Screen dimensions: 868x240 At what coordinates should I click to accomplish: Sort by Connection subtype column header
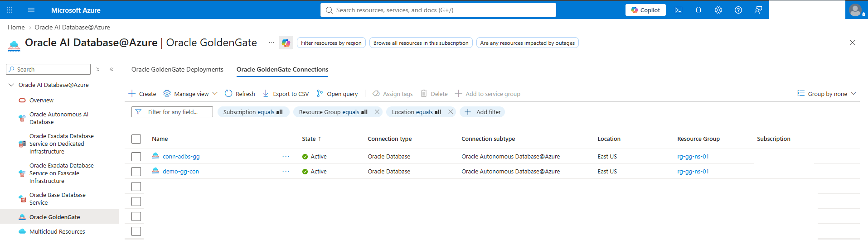click(488, 139)
